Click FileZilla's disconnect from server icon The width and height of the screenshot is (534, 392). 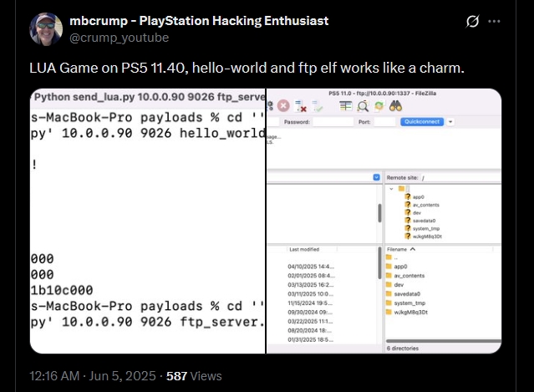pos(301,106)
